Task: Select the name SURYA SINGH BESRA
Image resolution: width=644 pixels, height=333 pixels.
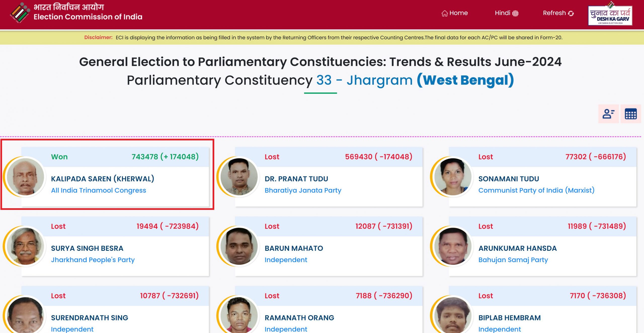Action: [x=87, y=248]
